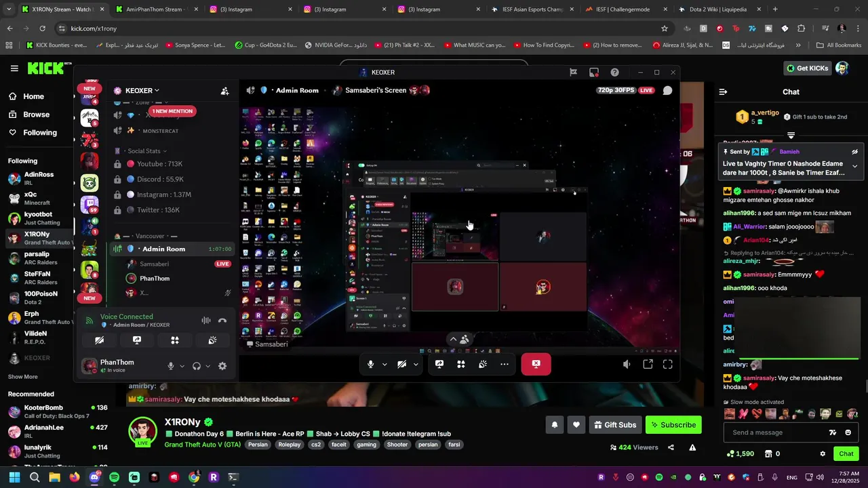Click the Get KICKs button

pos(807,68)
